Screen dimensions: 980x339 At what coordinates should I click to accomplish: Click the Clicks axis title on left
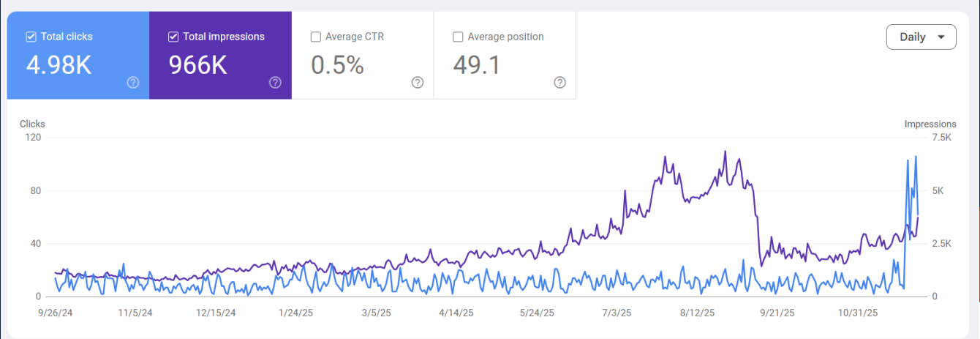point(32,124)
